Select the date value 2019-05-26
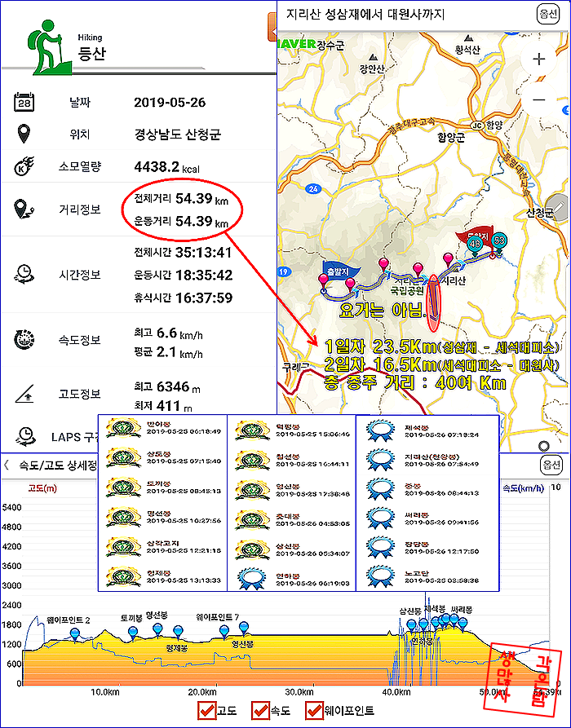 170,103
